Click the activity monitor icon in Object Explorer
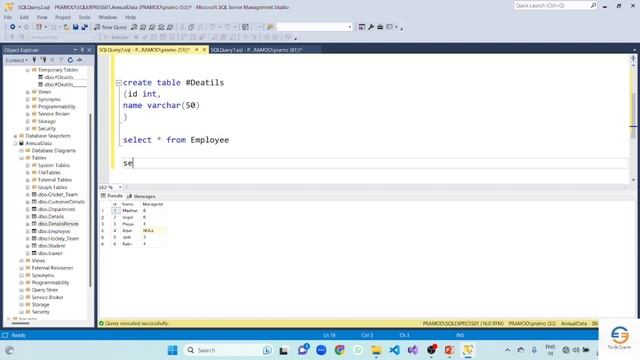The height and width of the screenshot is (360, 640). pyautogui.click(x=80, y=60)
